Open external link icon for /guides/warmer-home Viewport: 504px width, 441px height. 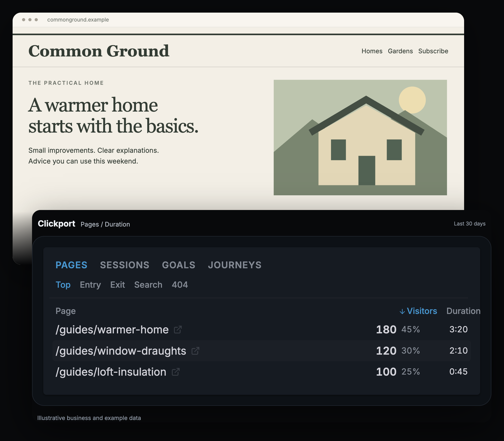[178, 329]
